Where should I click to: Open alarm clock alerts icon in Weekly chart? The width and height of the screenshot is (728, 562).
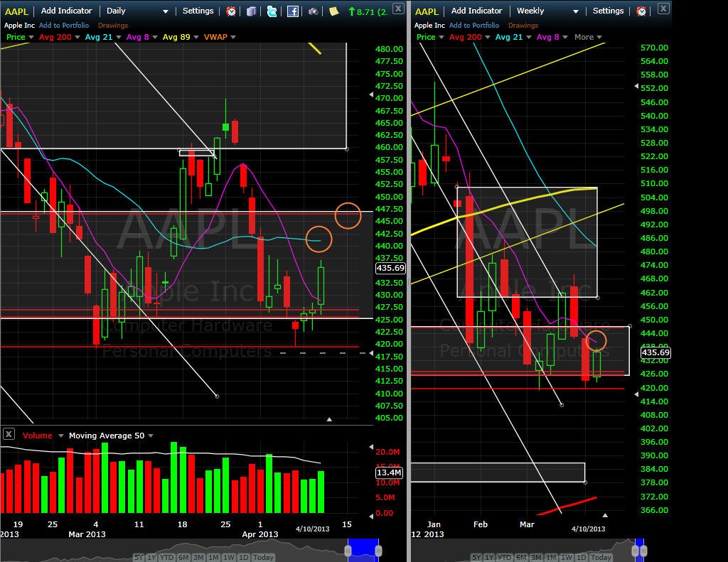[x=641, y=11]
